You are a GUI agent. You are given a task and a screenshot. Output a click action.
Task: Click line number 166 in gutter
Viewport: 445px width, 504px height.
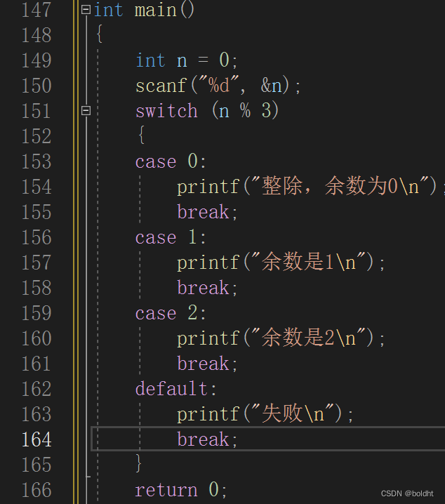click(x=36, y=490)
